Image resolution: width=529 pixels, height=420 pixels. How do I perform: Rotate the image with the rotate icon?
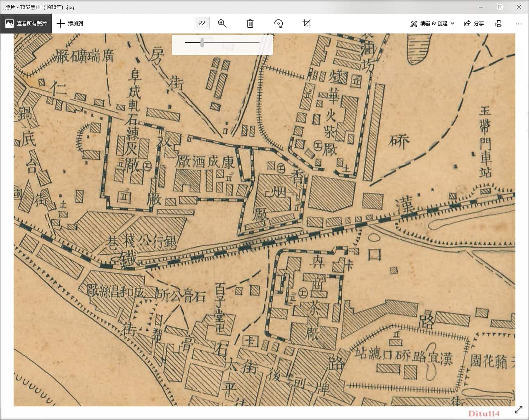coord(279,24)
